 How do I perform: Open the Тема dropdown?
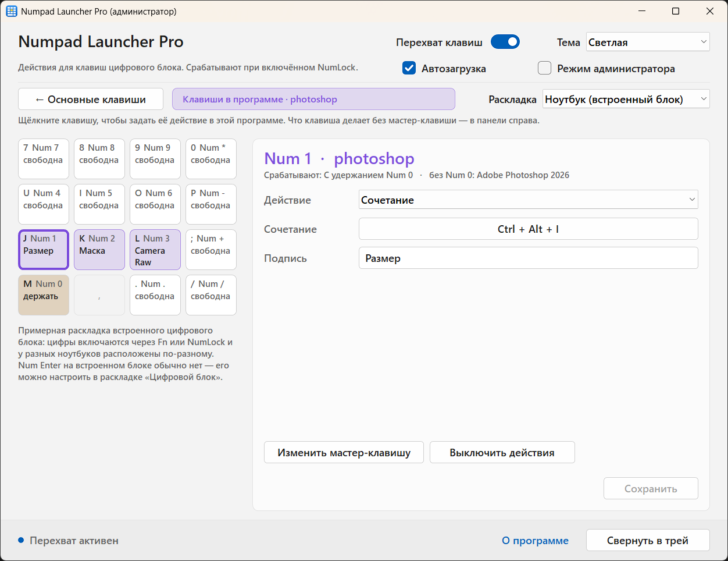point(648,42)
